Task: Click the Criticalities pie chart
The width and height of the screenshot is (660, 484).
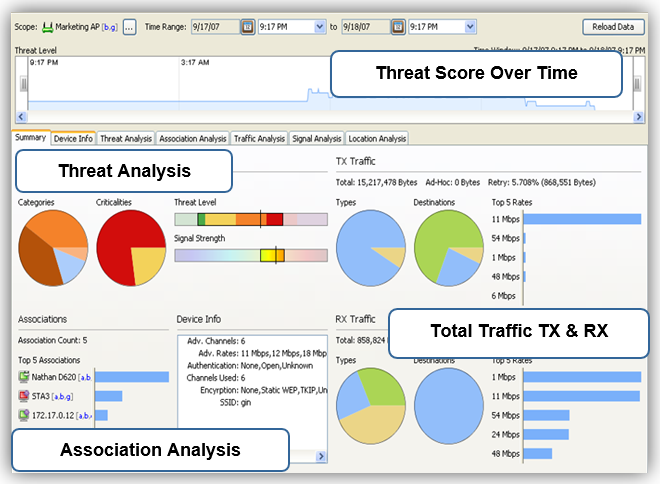Action: coord(131,248)
